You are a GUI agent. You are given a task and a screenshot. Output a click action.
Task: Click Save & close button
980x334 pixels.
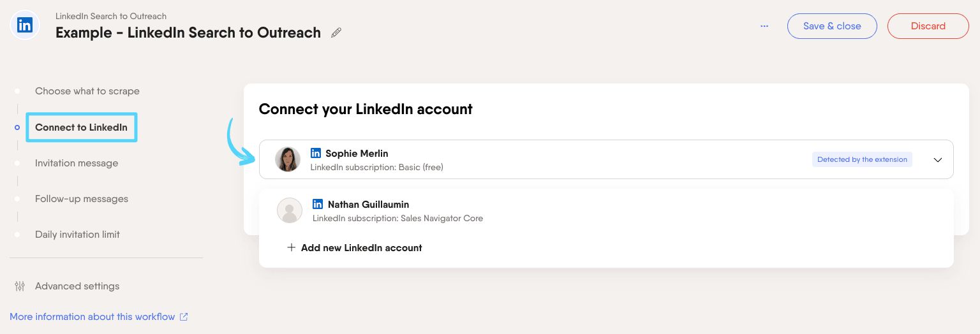tap(832, 26)
